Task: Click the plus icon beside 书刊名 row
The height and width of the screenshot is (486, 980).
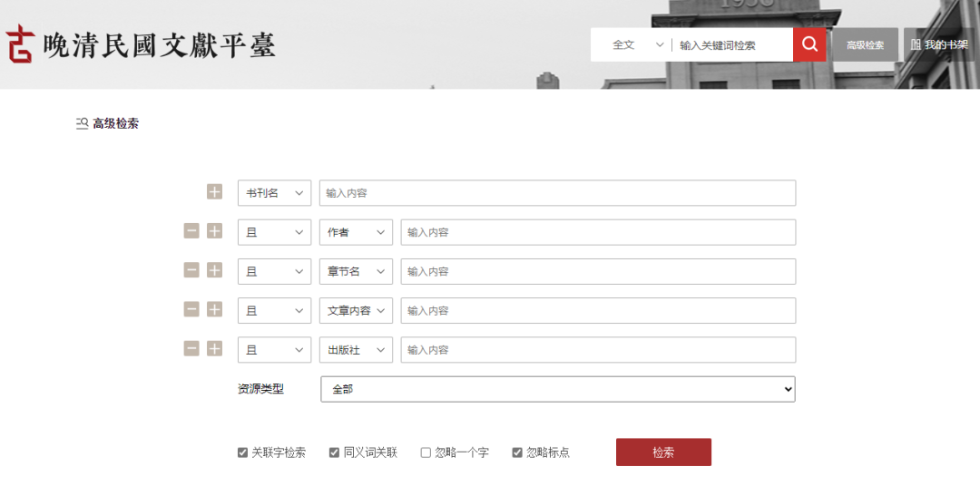Action: pyautogui.click(x=214, y=192)
